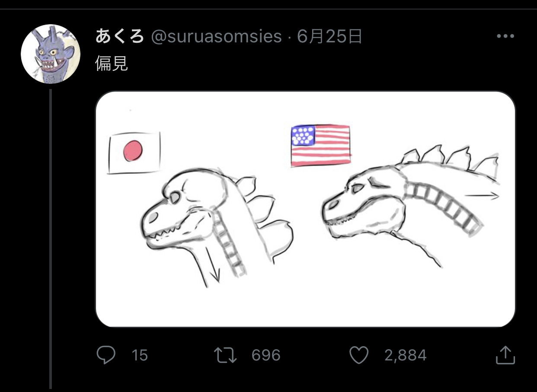
Task: Open あくろ display name profile
Action: [x=120, y=37]
